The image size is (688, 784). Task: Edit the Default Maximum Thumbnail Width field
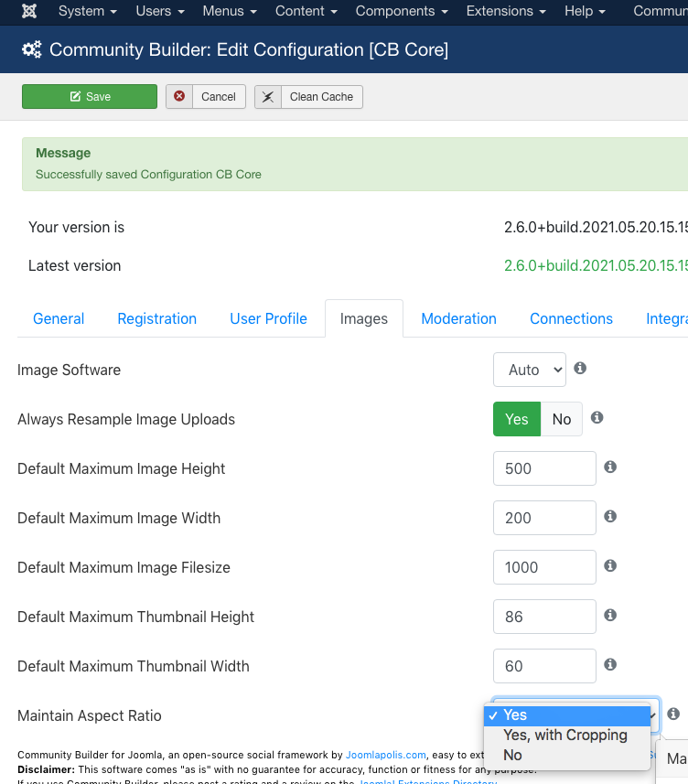544,666
